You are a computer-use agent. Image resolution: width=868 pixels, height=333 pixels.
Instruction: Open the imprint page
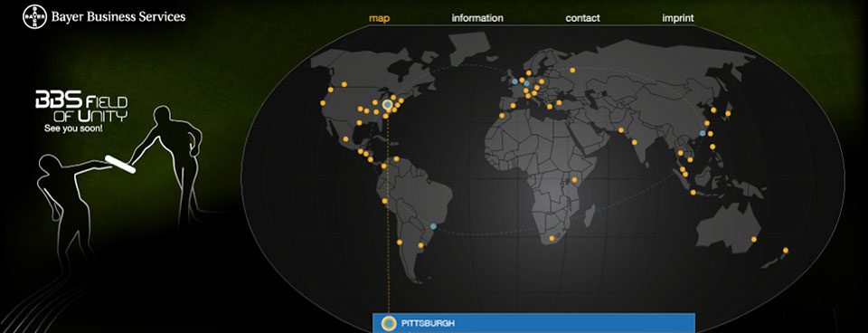[677, 18]
